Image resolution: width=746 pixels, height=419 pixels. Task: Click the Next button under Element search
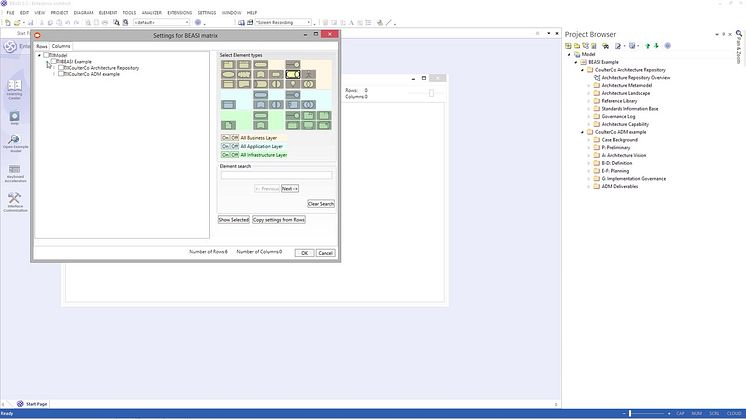(x=290, y=189)
